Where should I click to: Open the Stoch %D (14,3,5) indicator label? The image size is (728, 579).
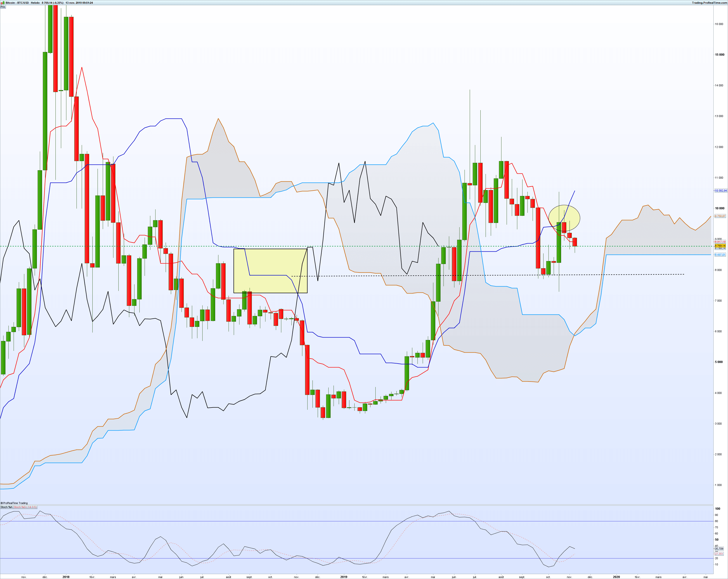(25, 507)
